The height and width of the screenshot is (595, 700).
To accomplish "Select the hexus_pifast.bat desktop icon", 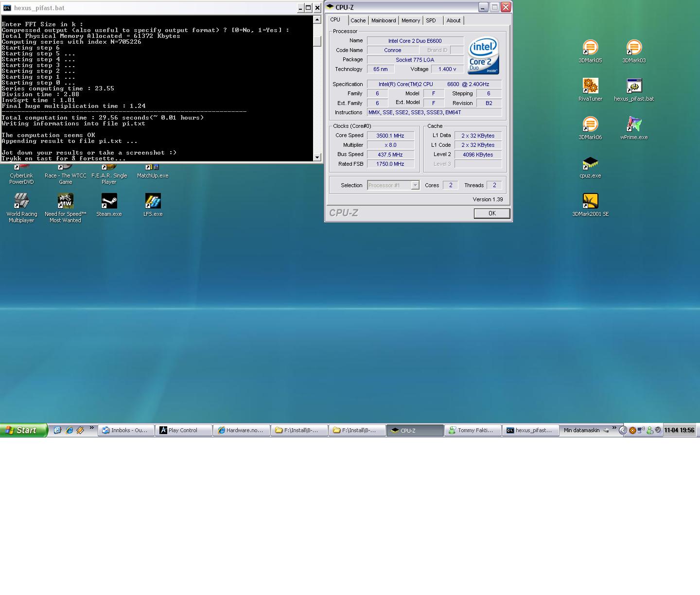I will [634, 89].
